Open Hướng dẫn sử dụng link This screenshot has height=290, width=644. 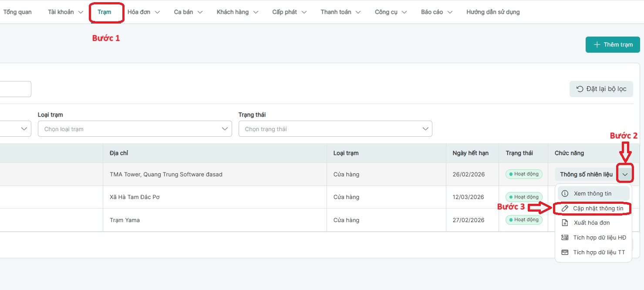coord(493,12)
